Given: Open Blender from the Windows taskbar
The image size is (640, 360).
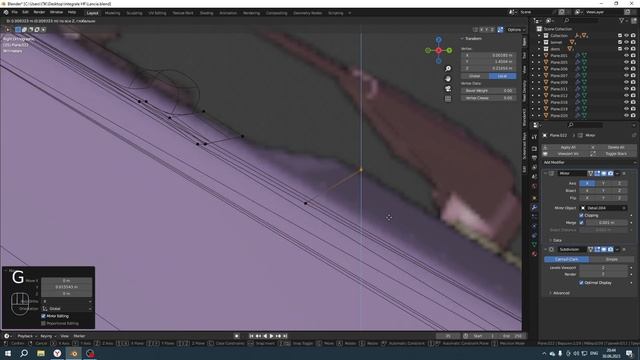Looking at the screenshot, I should pyautogui.click(x=74, y=353).
